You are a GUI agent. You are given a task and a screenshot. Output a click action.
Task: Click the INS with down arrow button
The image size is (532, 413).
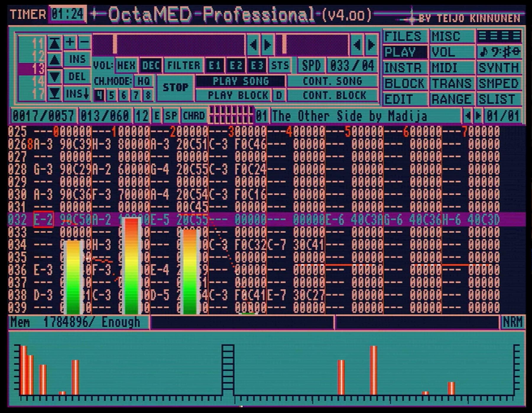pyautogui.click(x=77, y=94)
